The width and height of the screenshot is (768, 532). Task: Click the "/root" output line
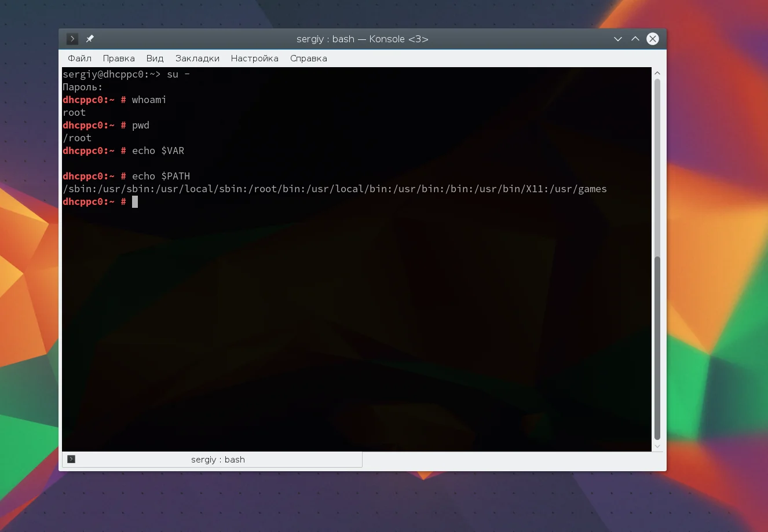pos(77,138)
